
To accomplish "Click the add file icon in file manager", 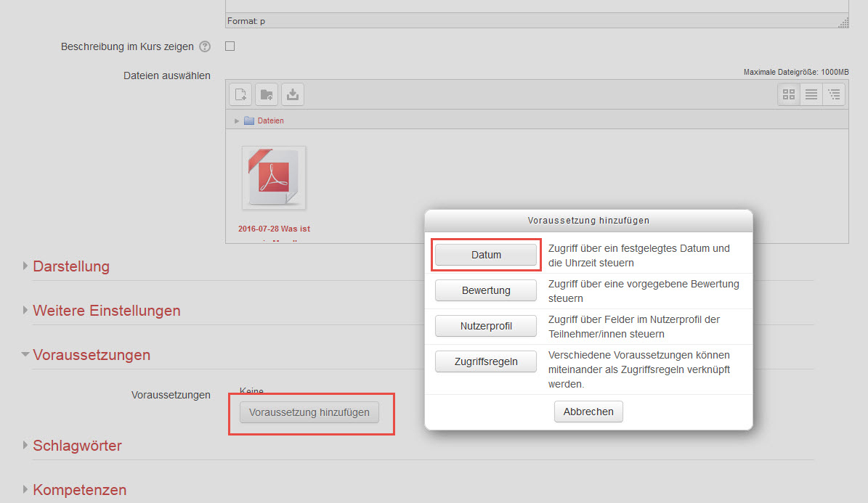I will (240, 94).
